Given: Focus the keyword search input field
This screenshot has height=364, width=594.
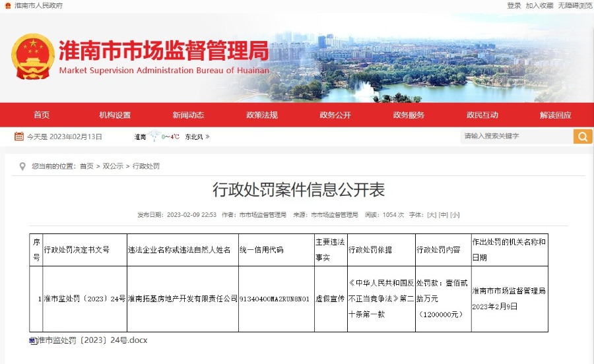Looking at the screenshot, I should pos(517,136).
